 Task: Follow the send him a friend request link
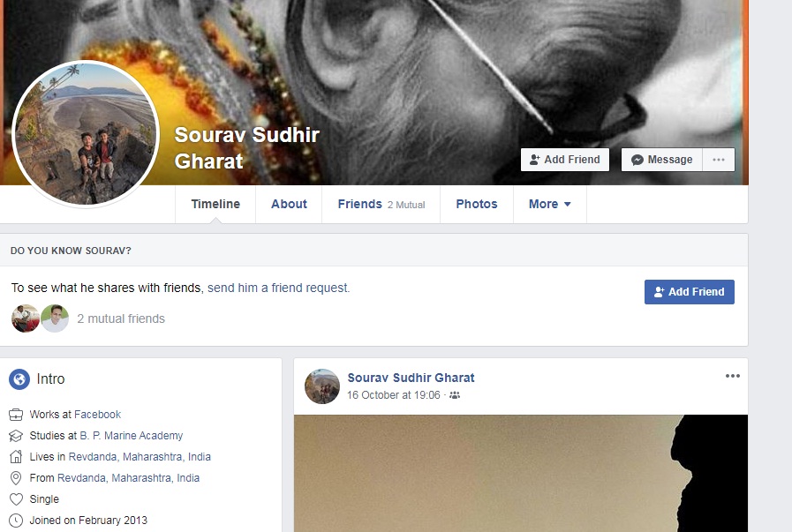278,288
